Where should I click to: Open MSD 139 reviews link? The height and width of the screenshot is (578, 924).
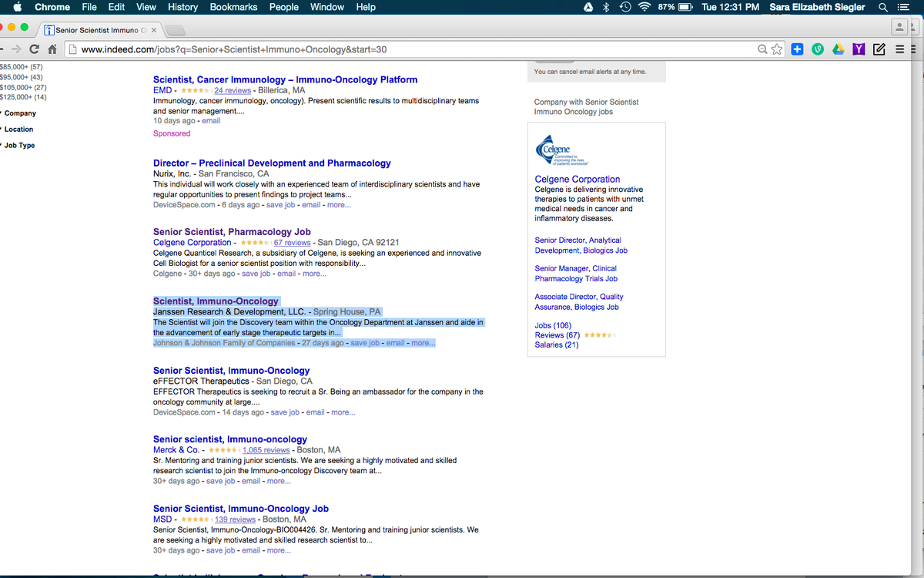click(x=235, y=519)
